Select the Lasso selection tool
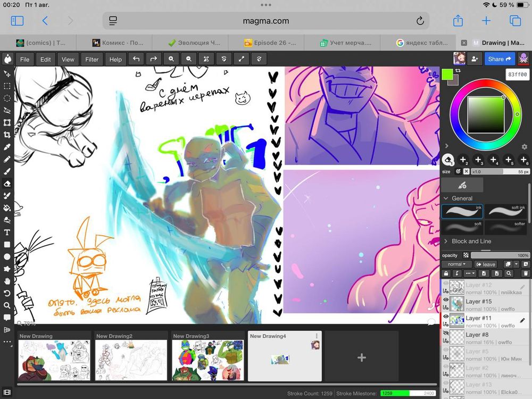532x399 pixels. click(7, 110)
